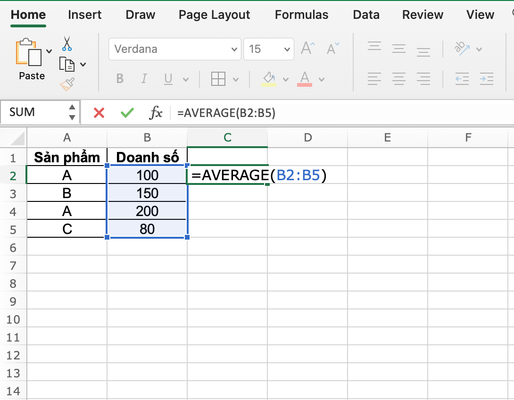This screenshot has width=514, height=400.
Task: Click inside the formula bar text
Action: [226, 113]
